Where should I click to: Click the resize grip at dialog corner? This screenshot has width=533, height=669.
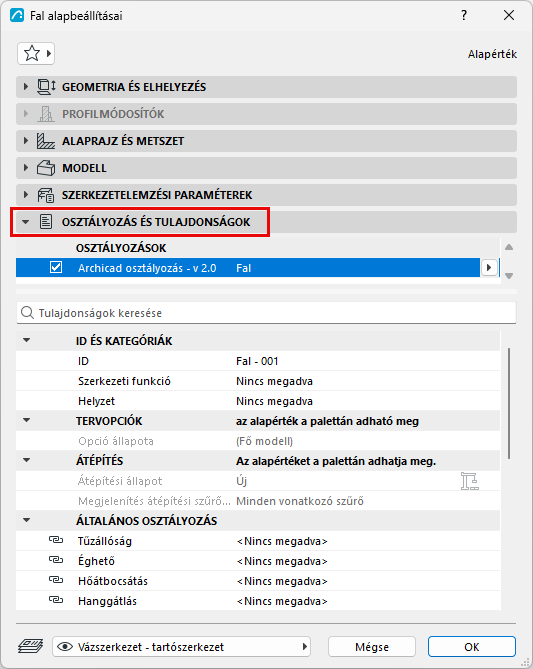point(525,662)
